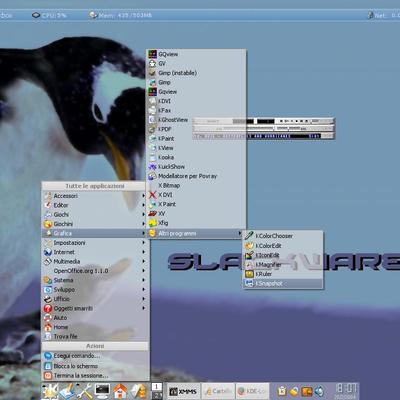Start X Paint

pyautogui.click(x=196, y=204)
